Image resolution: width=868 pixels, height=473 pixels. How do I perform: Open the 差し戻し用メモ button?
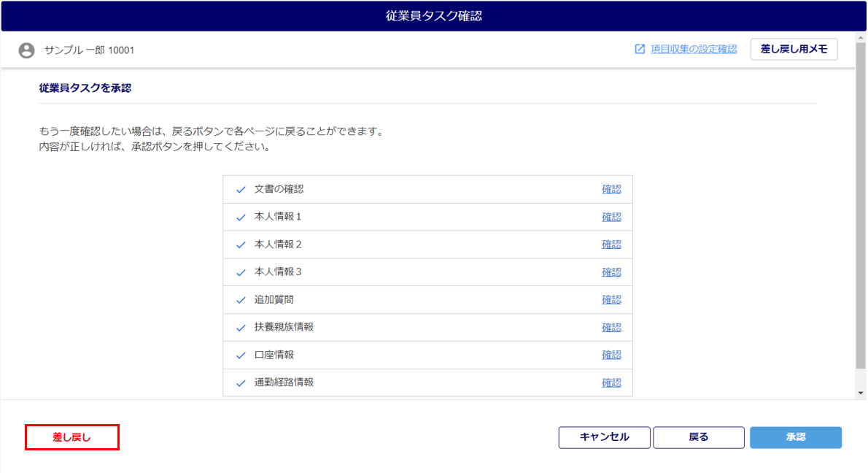[x=794, y=49]
